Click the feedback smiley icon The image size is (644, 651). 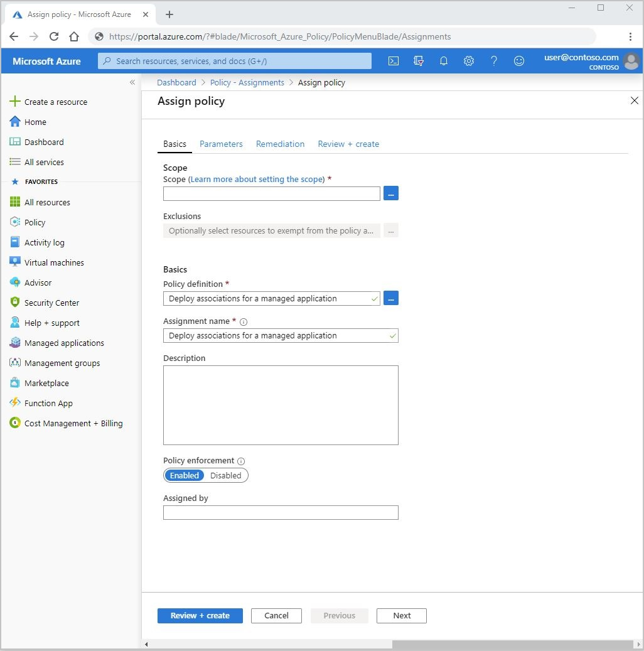(519, 61)
